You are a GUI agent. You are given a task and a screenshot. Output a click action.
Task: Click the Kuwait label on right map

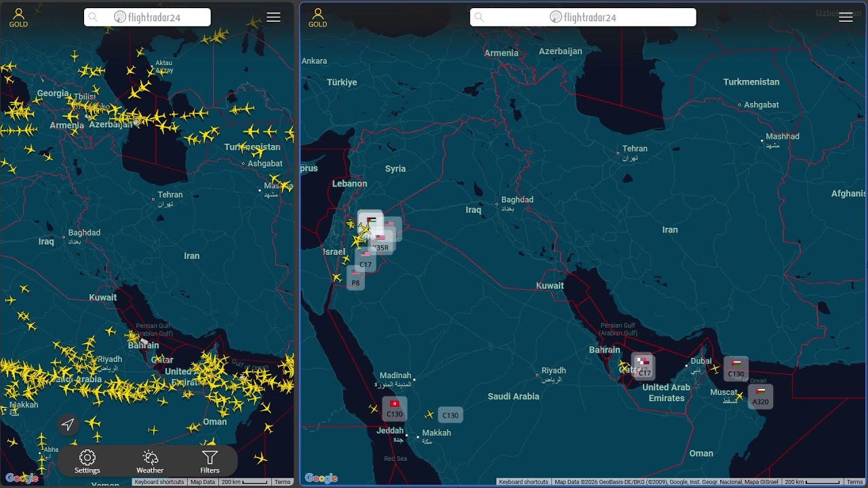550,285
